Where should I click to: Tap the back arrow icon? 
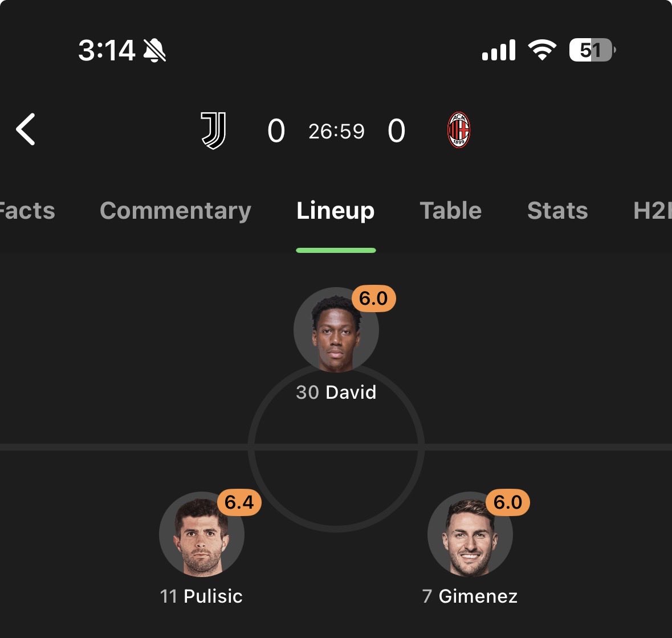coord(26,129)
